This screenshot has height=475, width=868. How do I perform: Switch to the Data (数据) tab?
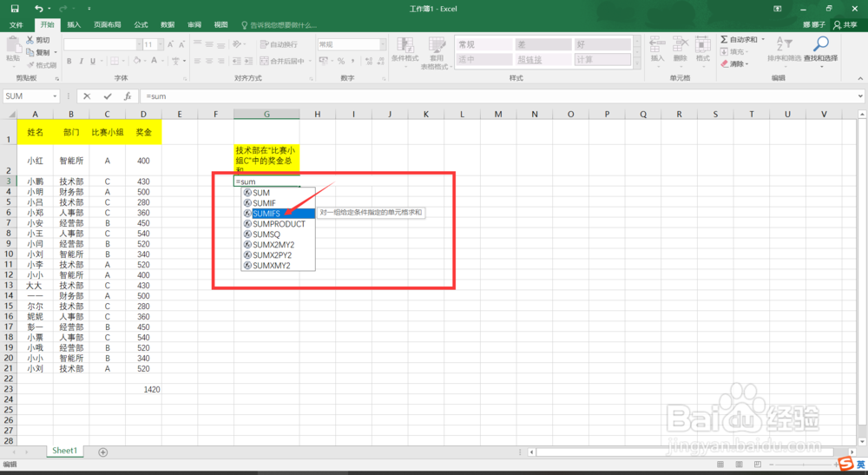click(x=168, y=24)
